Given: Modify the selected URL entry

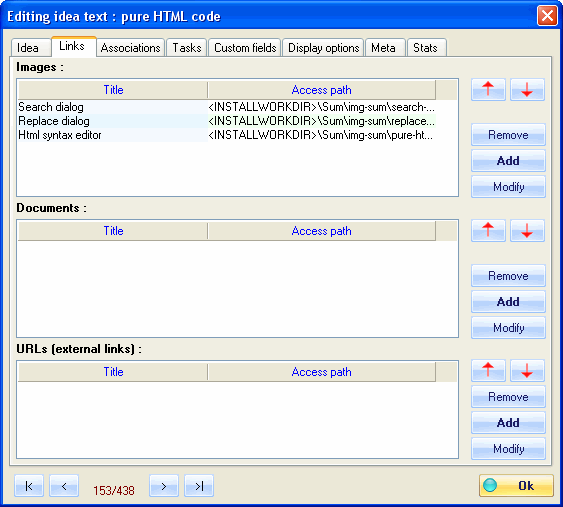Looking at the screenshot, I should point(508,449).
